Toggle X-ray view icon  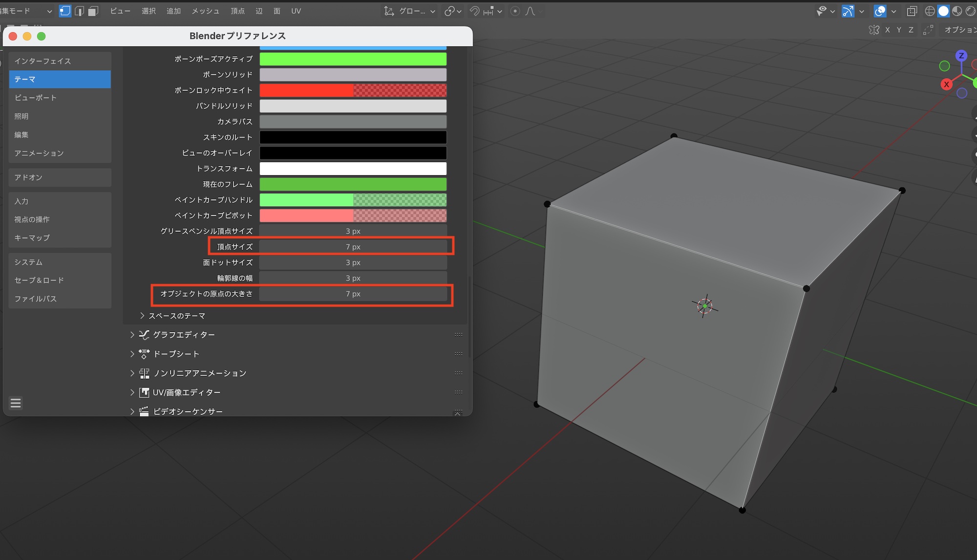[912, 11]
